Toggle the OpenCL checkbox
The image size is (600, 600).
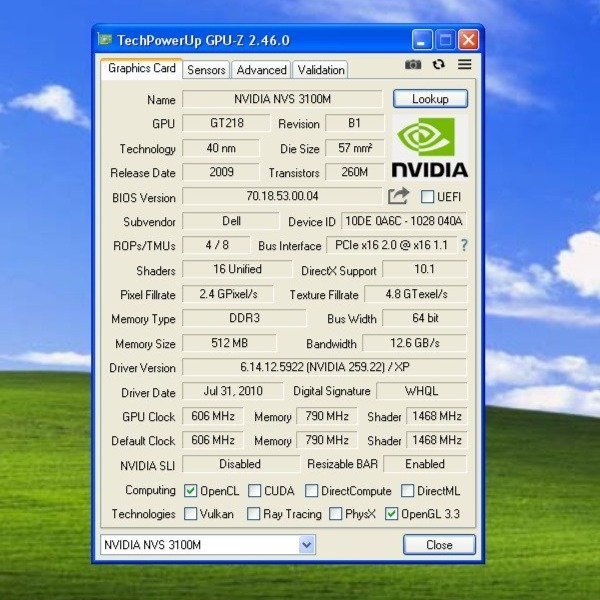coord(190,491)
